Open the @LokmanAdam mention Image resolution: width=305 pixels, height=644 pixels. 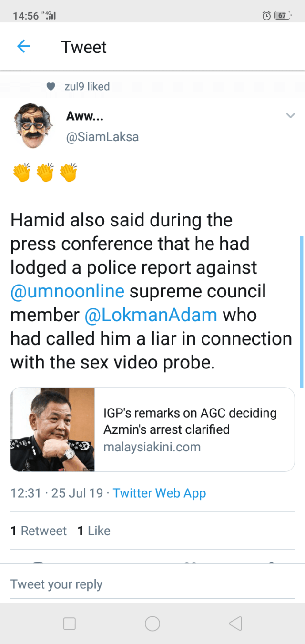pyautogui.click(x=151, y=315)
